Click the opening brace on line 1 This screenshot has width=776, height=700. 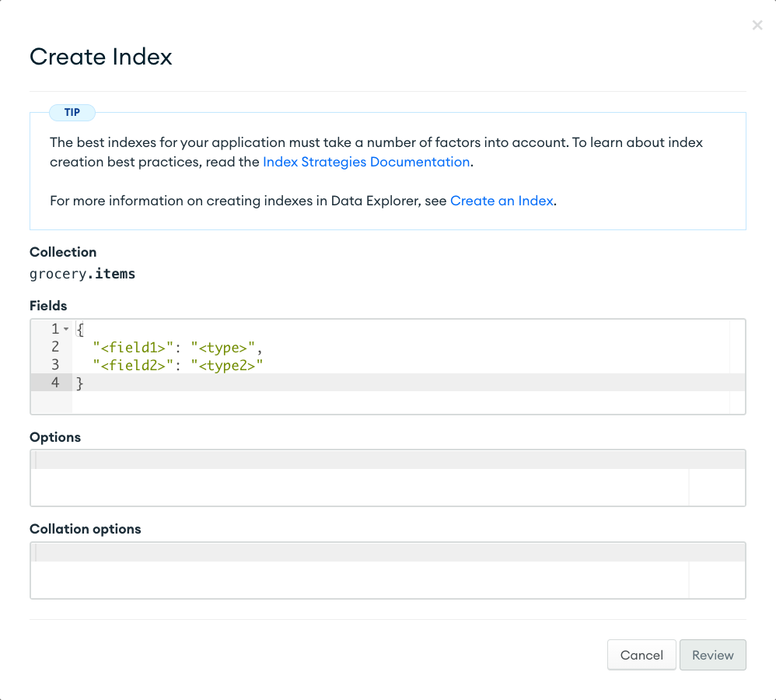click(x=80, y=330)
